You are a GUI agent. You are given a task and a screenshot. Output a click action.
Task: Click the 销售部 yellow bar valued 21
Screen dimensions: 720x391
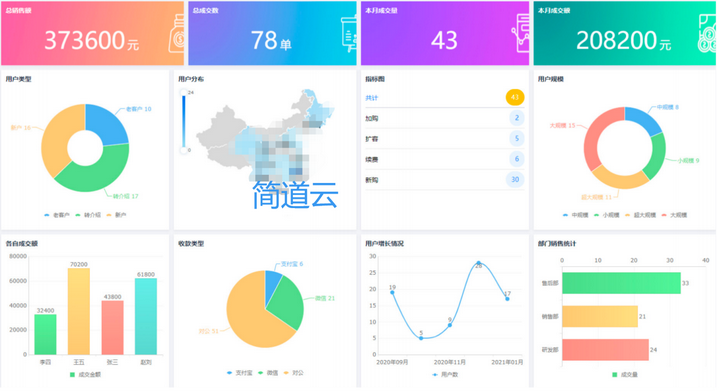pos(600,317)
